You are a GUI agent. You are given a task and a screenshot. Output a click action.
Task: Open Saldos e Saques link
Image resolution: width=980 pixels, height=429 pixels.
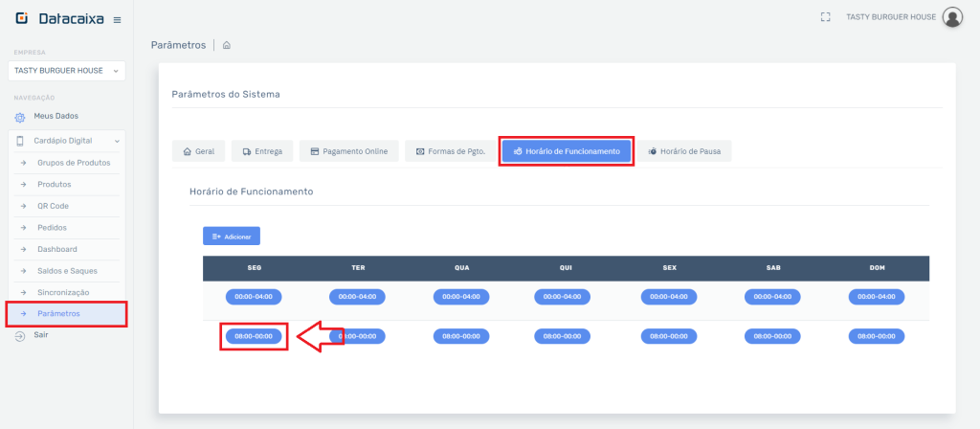click(67, 271)
